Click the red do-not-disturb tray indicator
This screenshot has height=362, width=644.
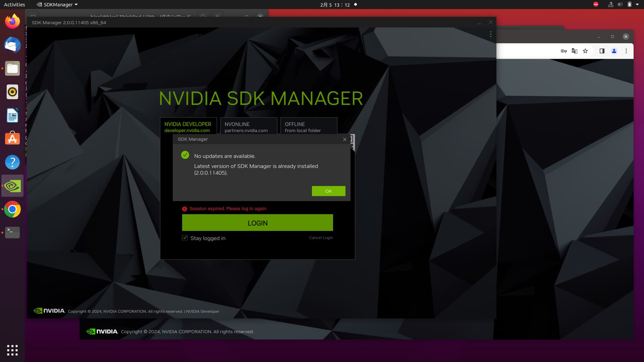point(596,4)
